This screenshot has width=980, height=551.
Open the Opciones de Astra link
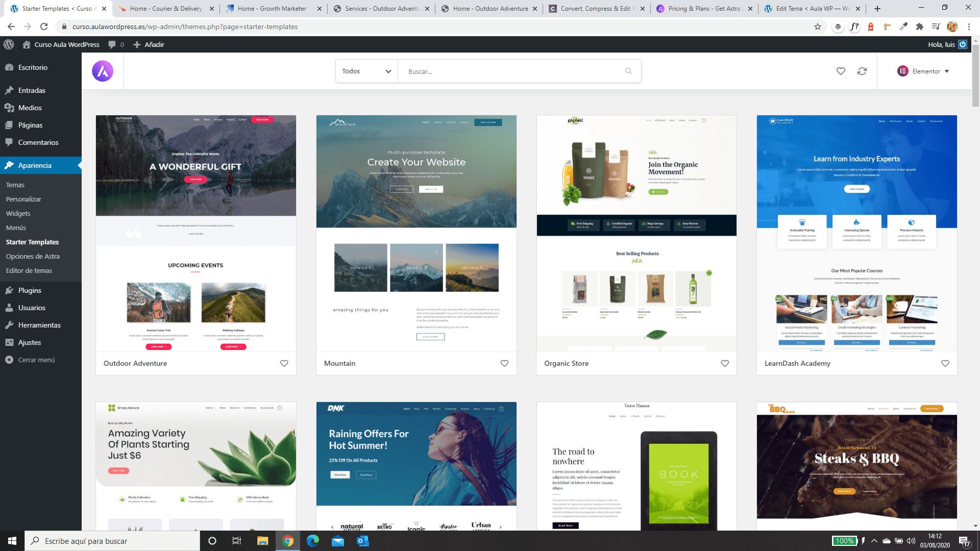click(x=33, y=256)
